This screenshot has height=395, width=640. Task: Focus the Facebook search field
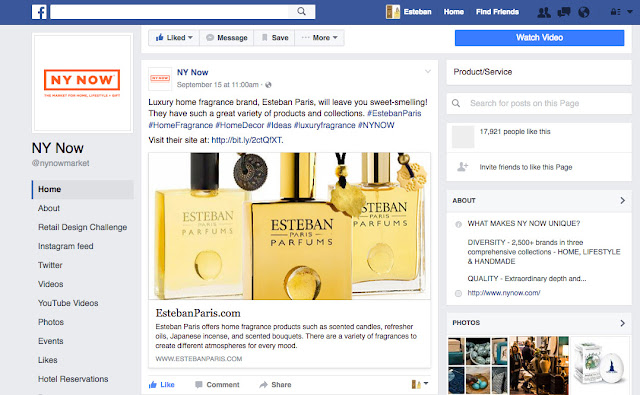pyautogui.click(x=169, y=12)
